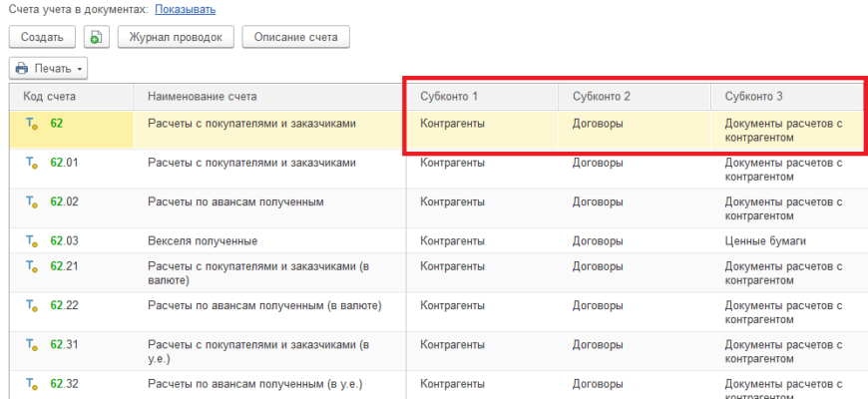Click the printer icon in Печать button
The width and height of the screenshot is (868, 399).
point(22,69)
